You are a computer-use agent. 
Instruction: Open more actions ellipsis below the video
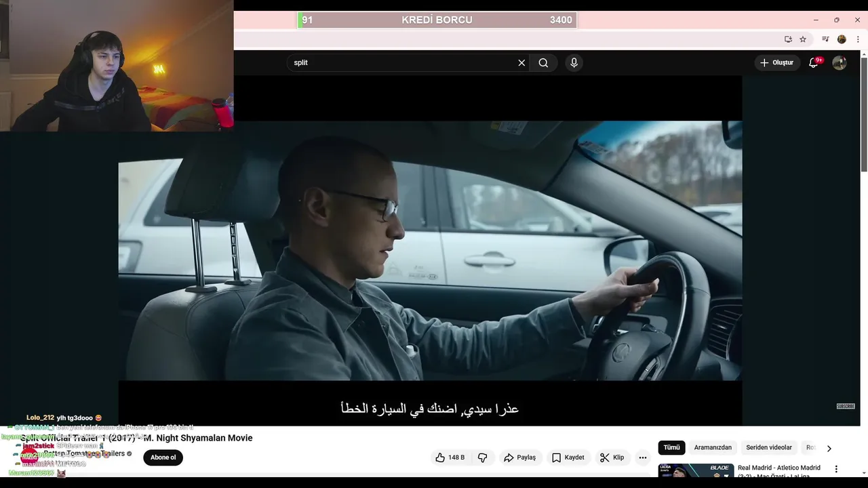(x=643, y=457)
